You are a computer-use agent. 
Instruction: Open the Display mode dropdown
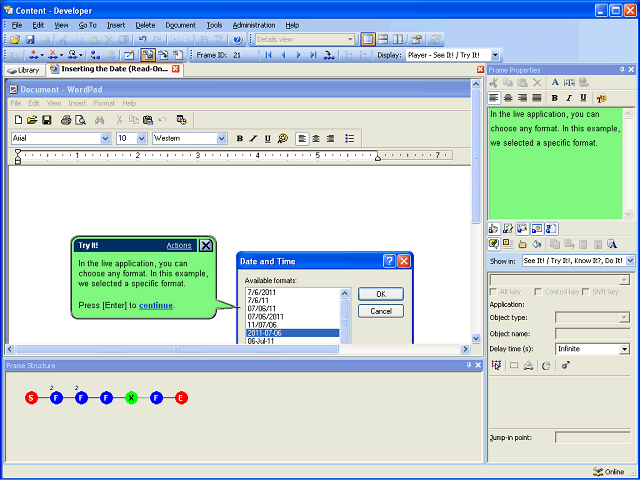click(495, 55)
